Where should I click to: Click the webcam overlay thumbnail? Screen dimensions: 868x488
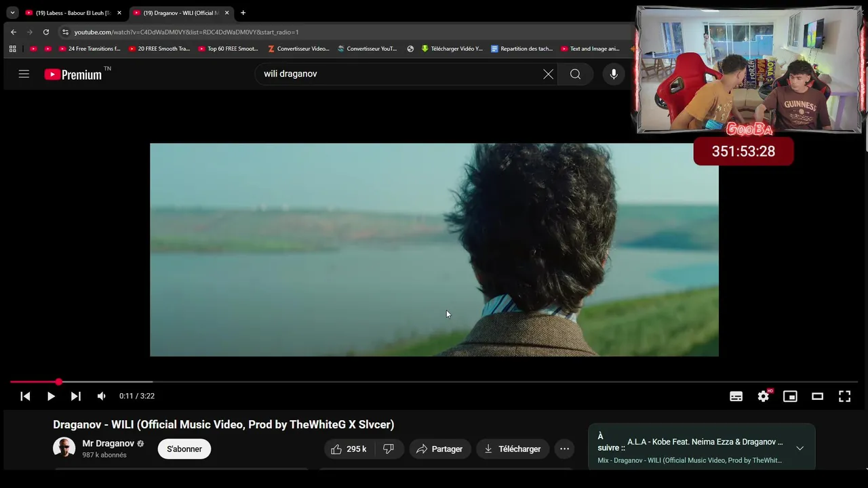pyautogui.click(x=749, y=70)
